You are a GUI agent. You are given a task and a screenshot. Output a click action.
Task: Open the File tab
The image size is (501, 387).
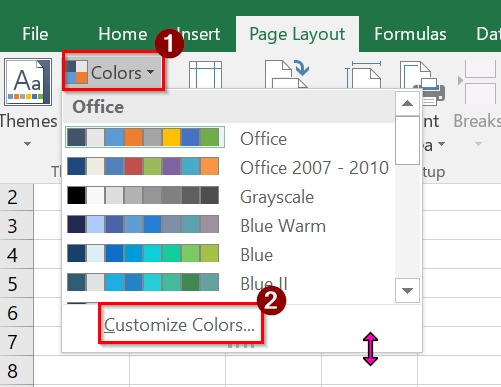click(x=35, y=34)
